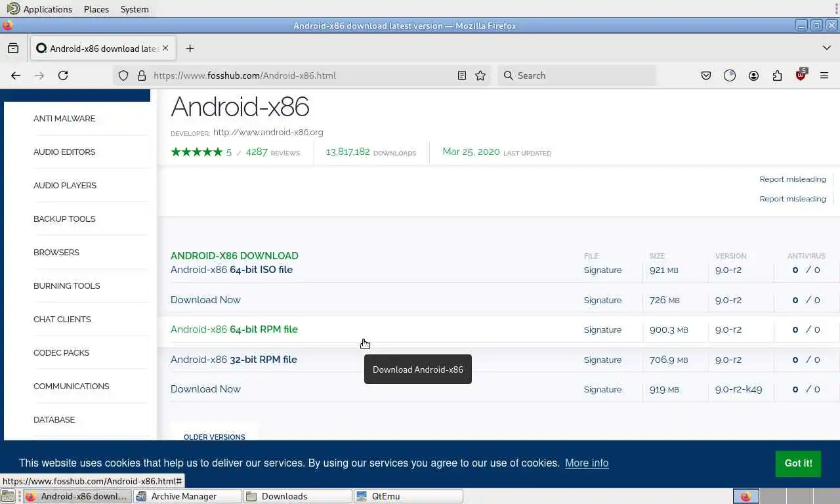Select the Android-x86 download browser tab
The height and width of the screenshot is (504, 840).
coord(102,48)
